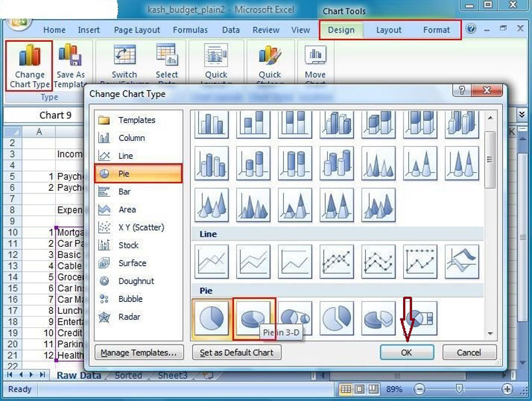The image size is (532, 401).
Task: Choose Line in chart type list
Action: pyautogui.click(x=138, y=156)
